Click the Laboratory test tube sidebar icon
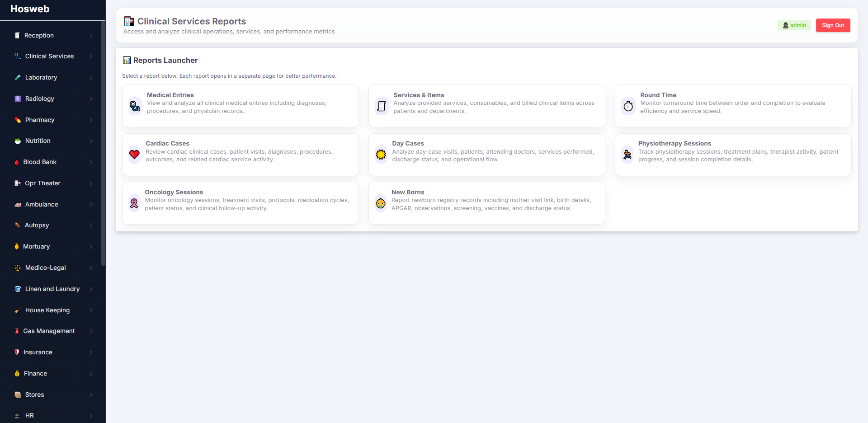Viewport: 868px width, 423px height. pos(18,78)
